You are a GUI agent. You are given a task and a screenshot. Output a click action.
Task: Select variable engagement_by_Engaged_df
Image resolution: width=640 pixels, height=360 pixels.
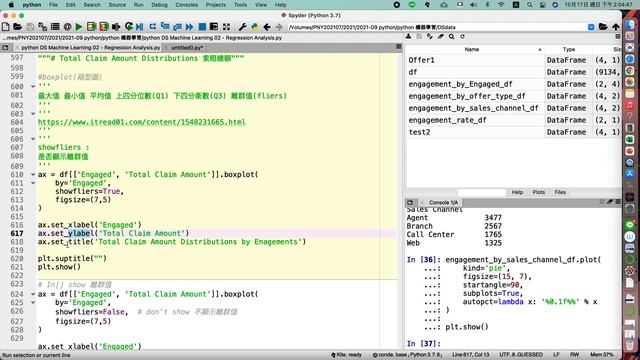click(513, 84)
